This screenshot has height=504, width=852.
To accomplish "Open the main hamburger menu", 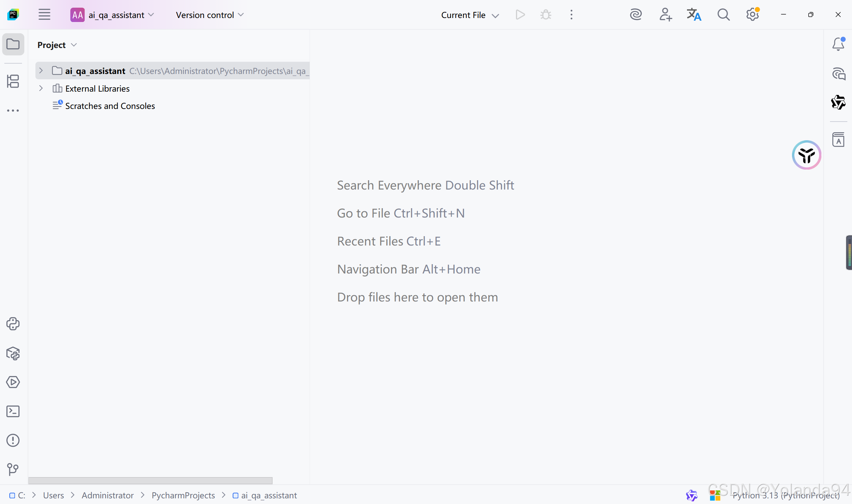I will [44, 15].
